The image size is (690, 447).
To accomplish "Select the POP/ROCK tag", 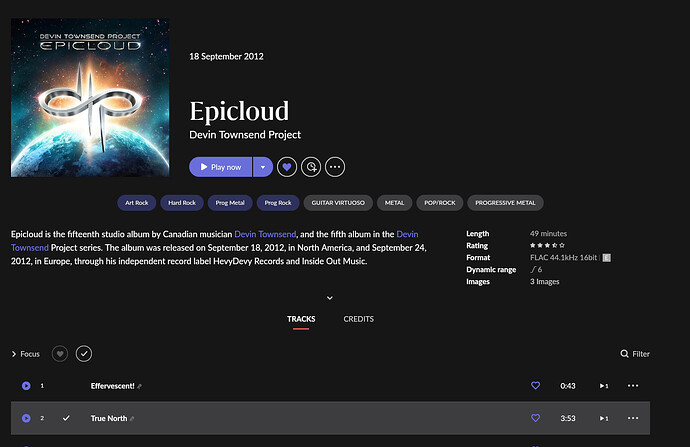I will coord(440,203).
